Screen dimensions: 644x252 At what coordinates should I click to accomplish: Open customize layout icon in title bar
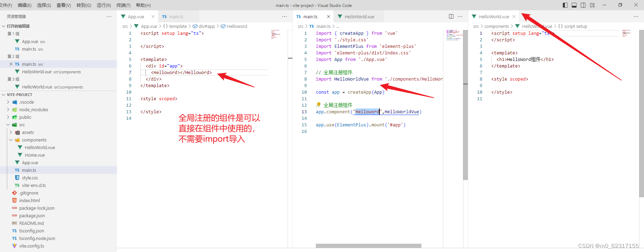(x=592, y=5)
